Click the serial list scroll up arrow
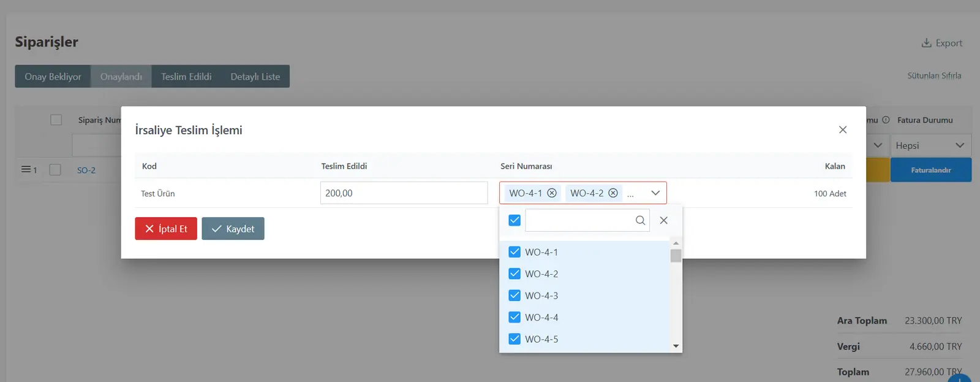Image resolution: width=980 pixels, height=382 pixels. click(x=676, y=243)
